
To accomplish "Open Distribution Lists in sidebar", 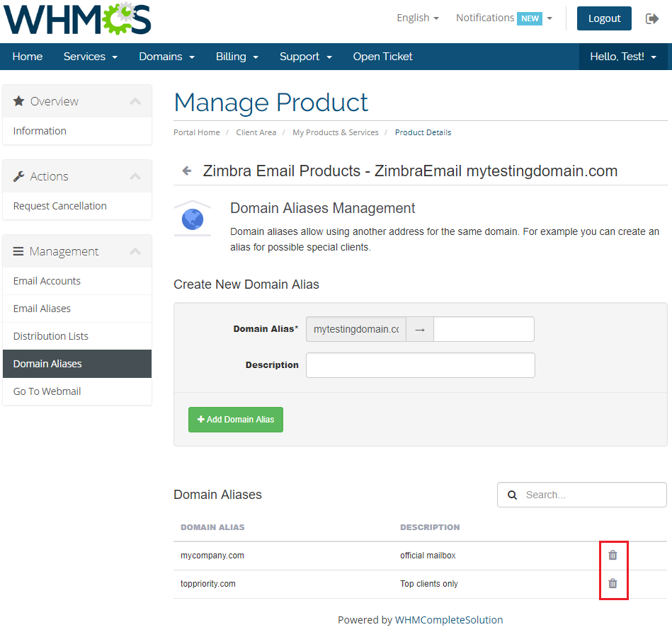I will (x=77, y=336).
